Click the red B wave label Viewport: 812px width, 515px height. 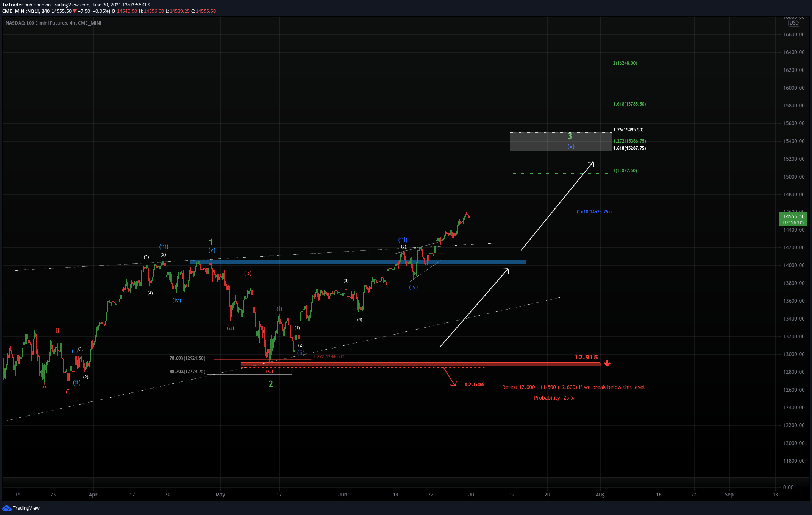(x=57, y=331)
